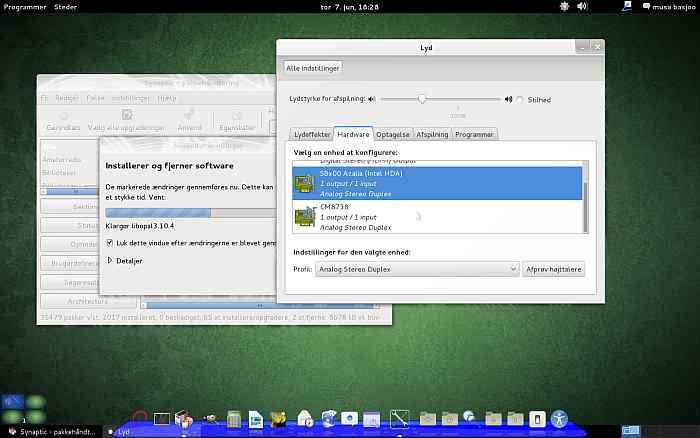The height and width of the screenshot is (438, 700).
Task: Switch to the Optagelse tab
Action: click(x=392, y=134)
